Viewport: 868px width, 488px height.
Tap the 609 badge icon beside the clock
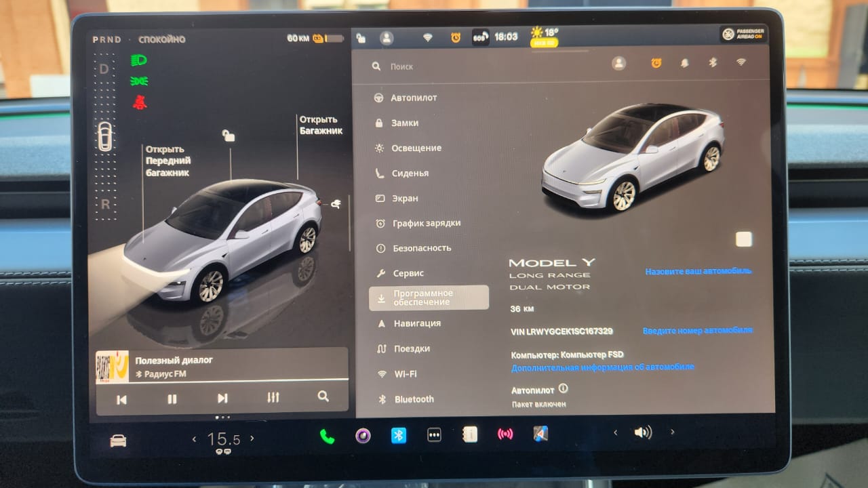(x=480, y=37)
